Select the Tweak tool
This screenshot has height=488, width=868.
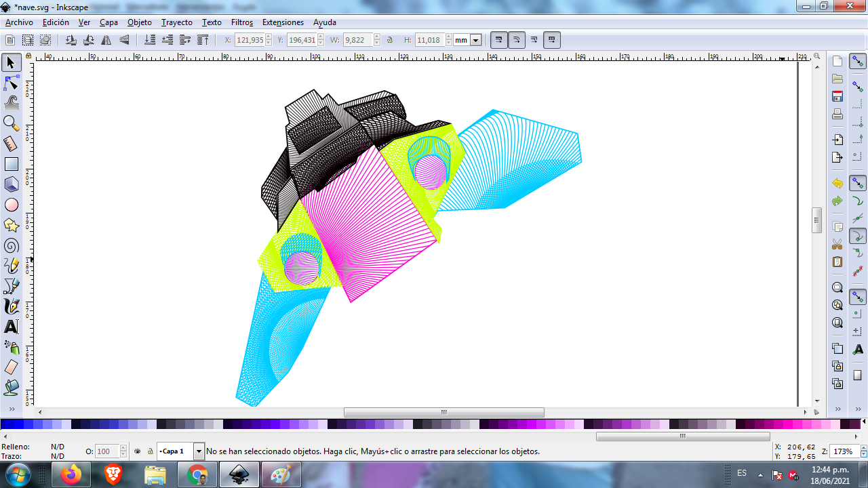click(x=11, y=104)
